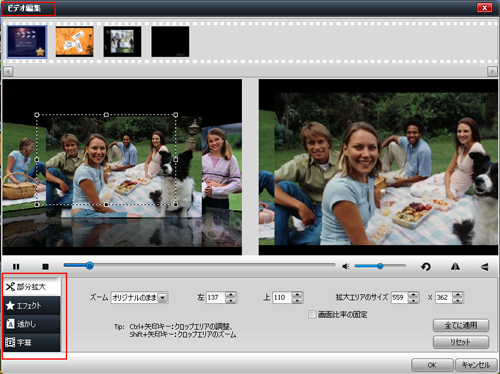This screenshot has height=374, width=500.
Task: Increase the 上 value with up arrow
Action: coord(297,294)
